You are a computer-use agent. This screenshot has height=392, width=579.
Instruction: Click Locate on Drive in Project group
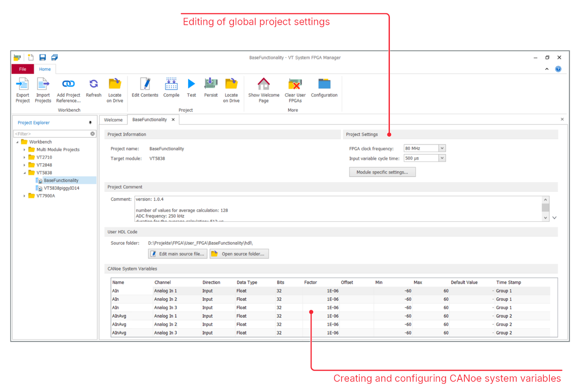pos(231,90)
